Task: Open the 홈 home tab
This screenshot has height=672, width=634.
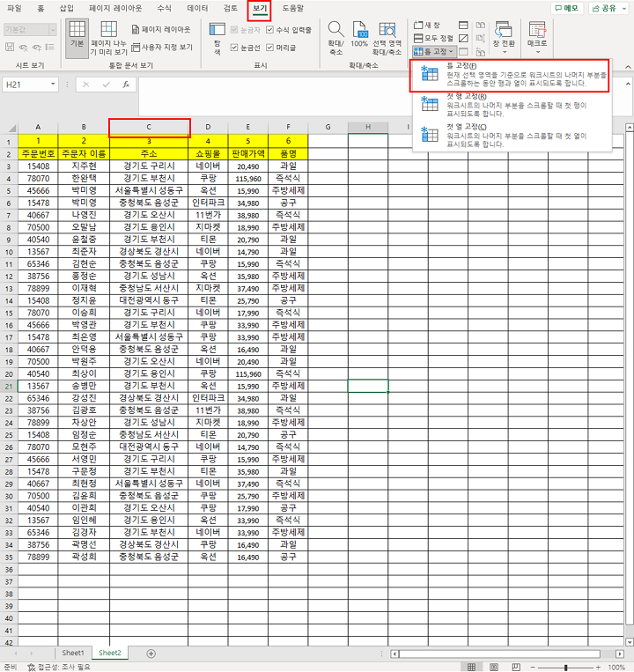Action: click(x=41, y=8)
